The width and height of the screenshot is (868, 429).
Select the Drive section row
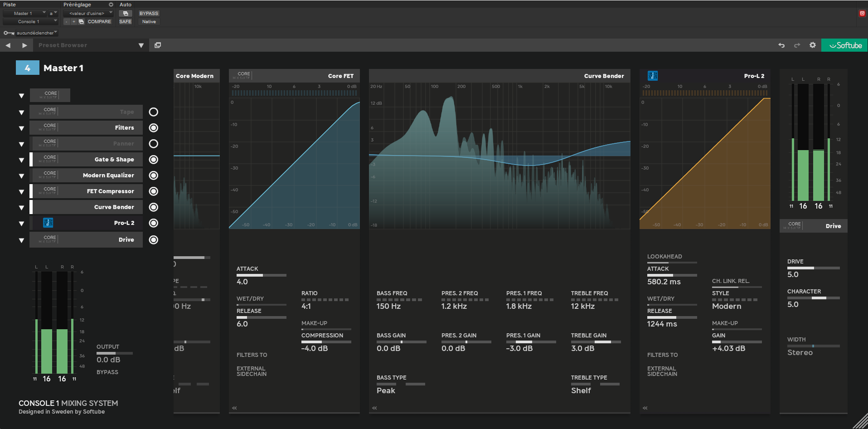coord(86,239)
